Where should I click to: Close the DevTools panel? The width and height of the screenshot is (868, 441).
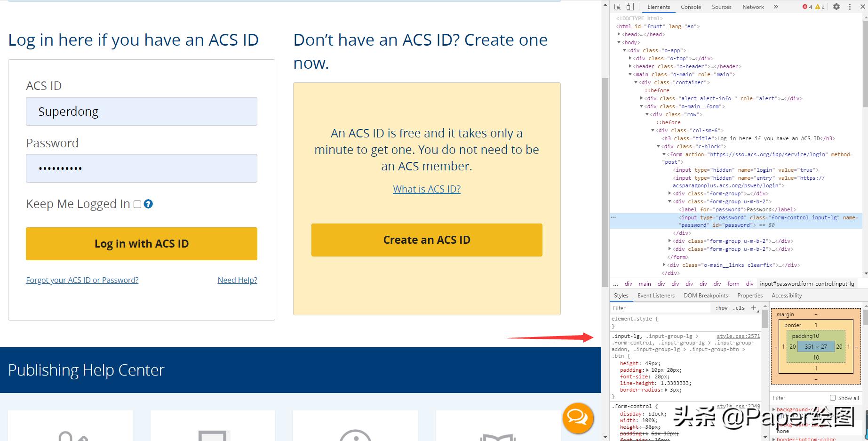[862, 7]
